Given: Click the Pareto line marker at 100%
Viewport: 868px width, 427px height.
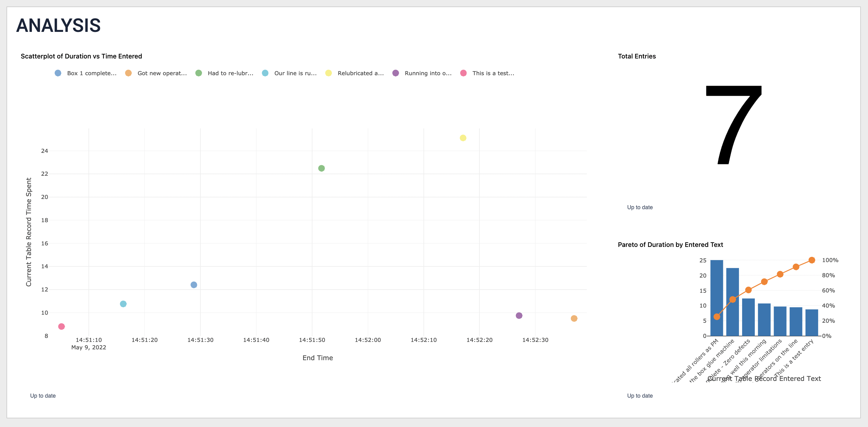Looking at the screenshot, I should coord(812,260).
